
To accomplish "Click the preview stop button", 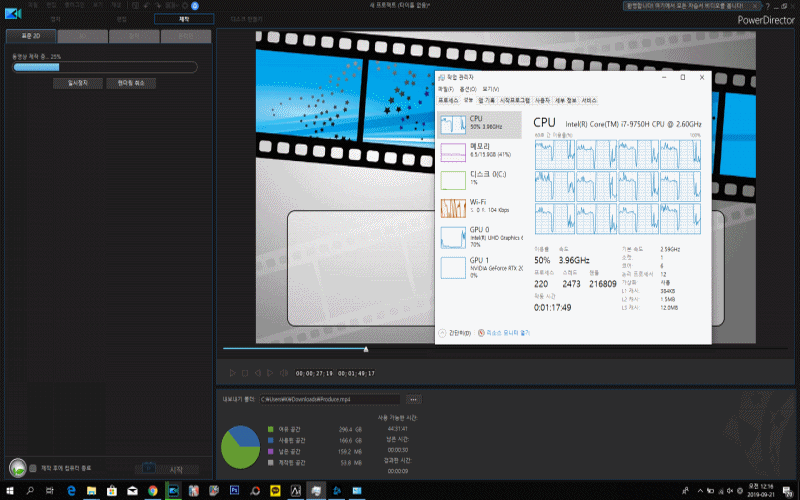I will (x=245, y=373).
